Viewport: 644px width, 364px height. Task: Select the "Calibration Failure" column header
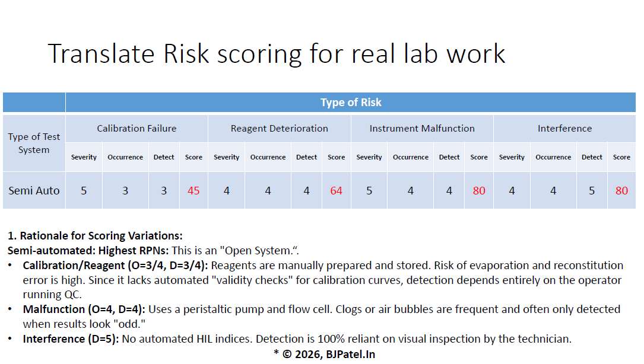(137, 128)
